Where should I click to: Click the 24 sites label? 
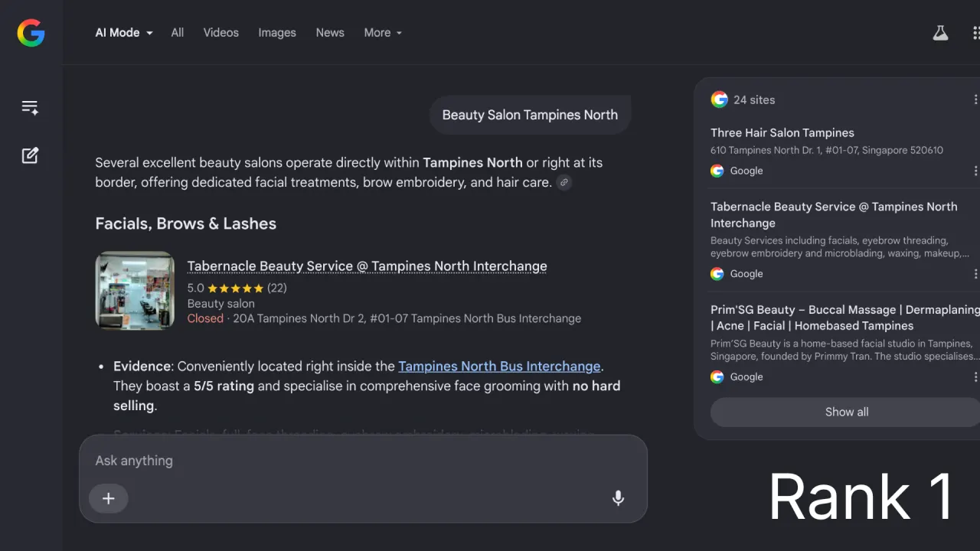[x=754, y=99]
